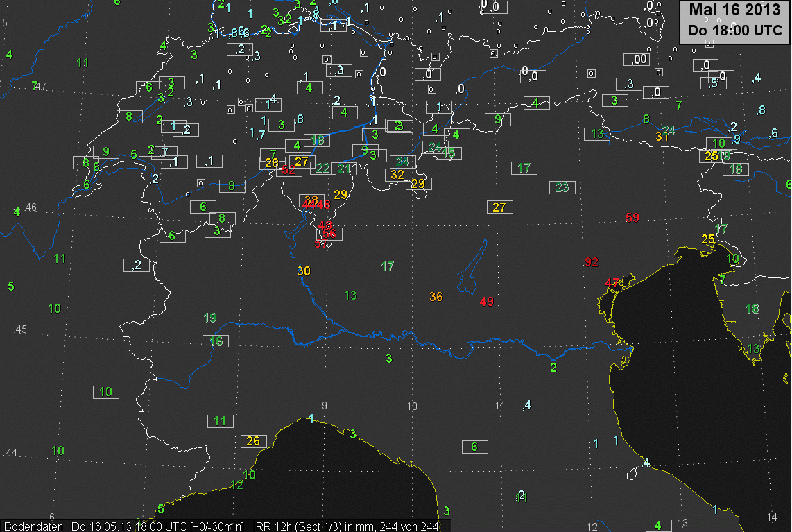Select the orange 36 precipitation value
This screenshot has height=532, width=792.
(436, 297)
